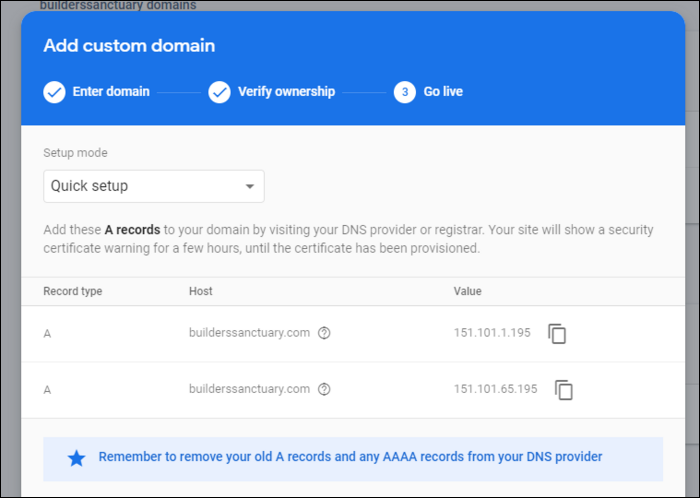700x498 pixels.
Task: Click help icon beside second builderssanctuary.com host
Action: coord(324,390)
